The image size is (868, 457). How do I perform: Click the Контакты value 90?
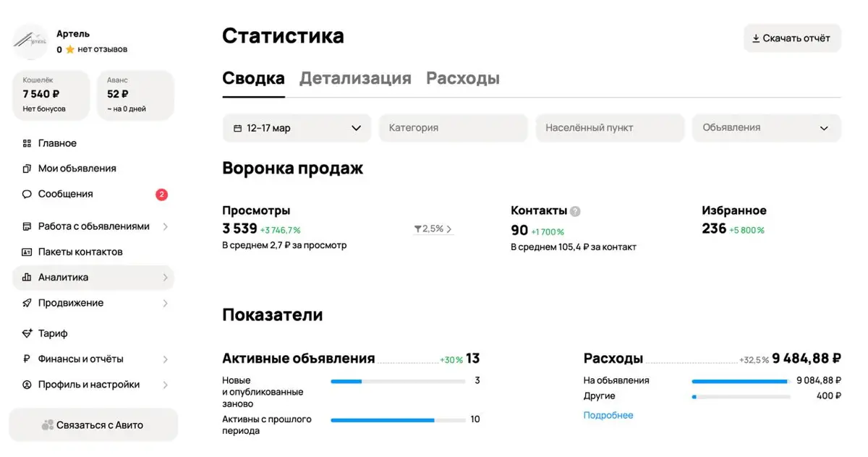coord(519,230)
